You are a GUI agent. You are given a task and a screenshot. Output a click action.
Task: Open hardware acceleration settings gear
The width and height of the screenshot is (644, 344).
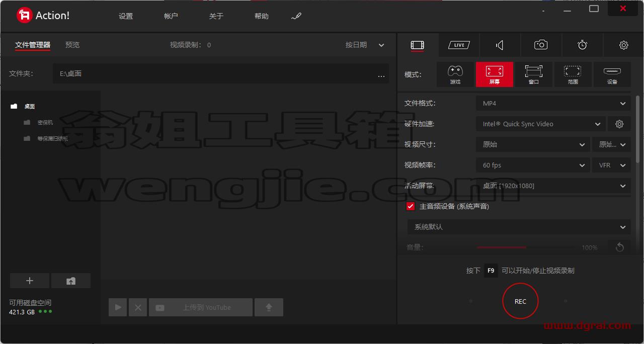pos(619,124)
